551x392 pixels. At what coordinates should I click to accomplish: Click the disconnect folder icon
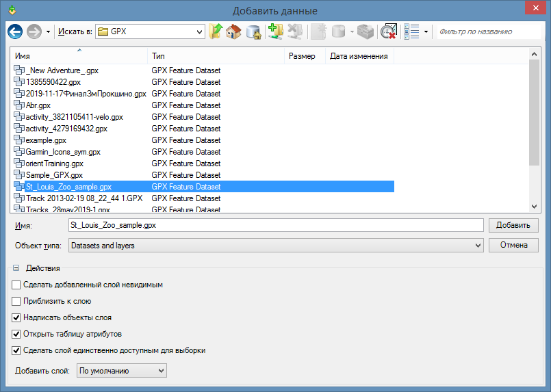tap(295, 31)
